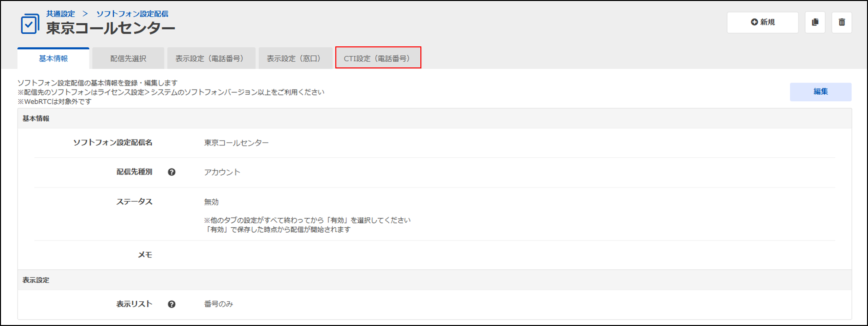
Task: Click the trash delete icon
Action: tap(841, 22)
